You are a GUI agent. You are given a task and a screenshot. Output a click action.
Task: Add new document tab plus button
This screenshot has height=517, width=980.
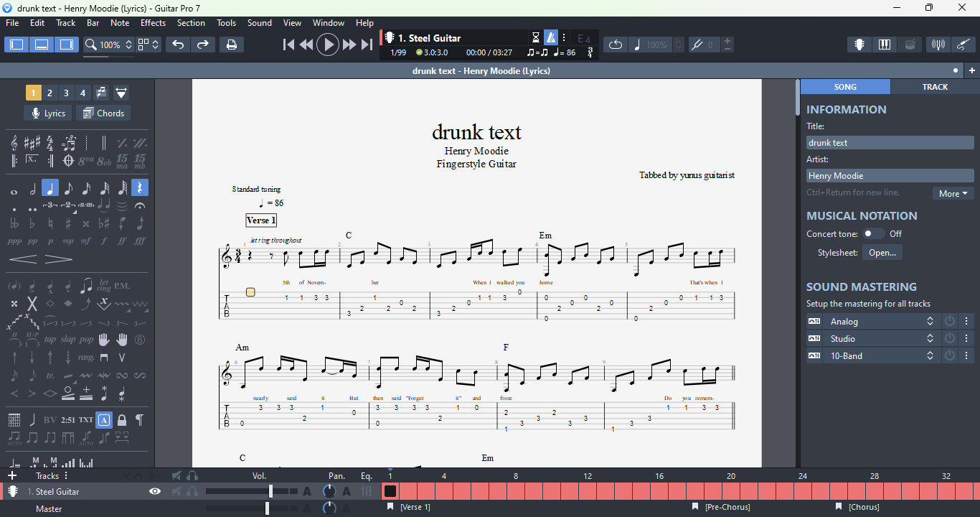tap(971, 70)
